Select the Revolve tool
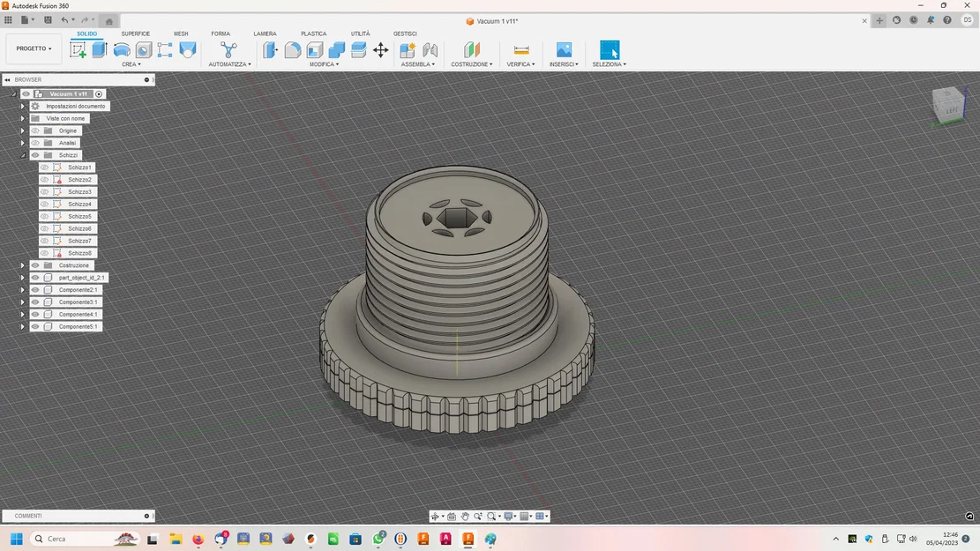Viewport: 980px width, 551px height. coord(122,50)
